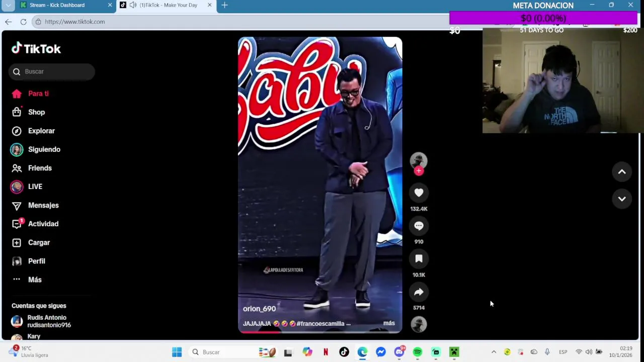Viewport: 644px width, 362px height.
Task: Open the Para ti home feed
Action: 38,94
